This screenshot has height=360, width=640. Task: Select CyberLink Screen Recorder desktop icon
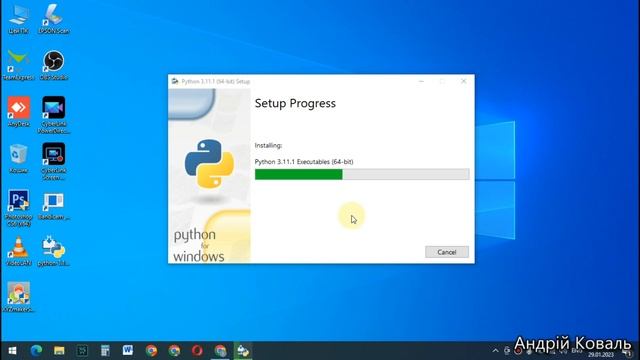pyautogui.click(x=53, y=161)
